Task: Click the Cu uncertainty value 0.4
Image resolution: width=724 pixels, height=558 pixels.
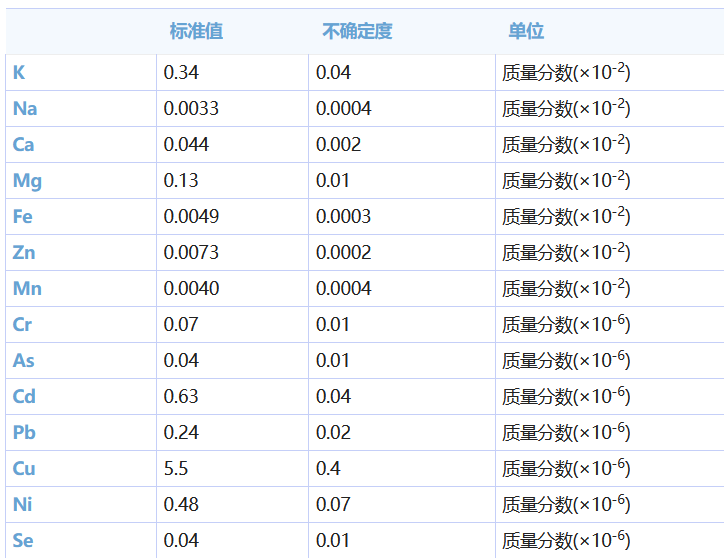Action: [328, 469]
